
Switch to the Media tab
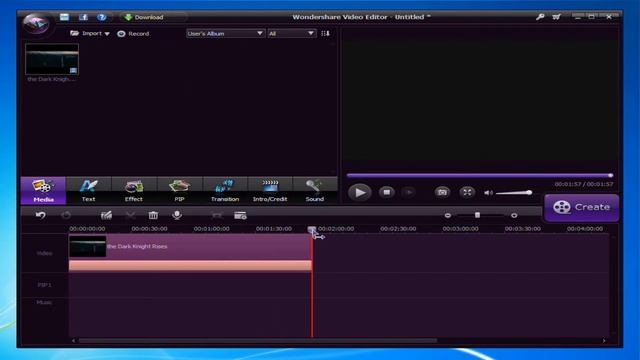43,191
